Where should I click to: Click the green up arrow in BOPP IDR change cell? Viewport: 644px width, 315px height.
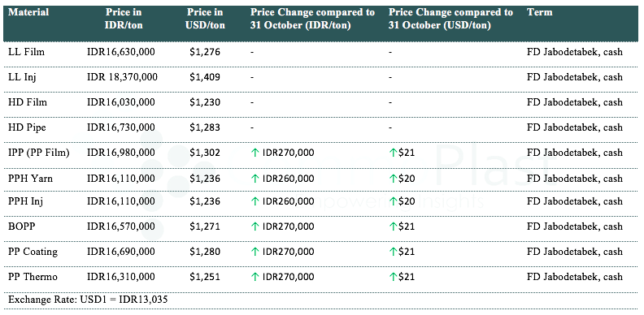(255, 227)
